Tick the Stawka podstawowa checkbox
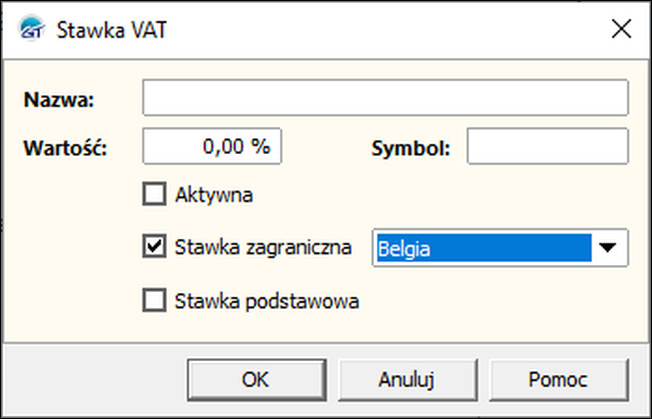652x419 pixels. pyautogui.click(x=154, y=300)
